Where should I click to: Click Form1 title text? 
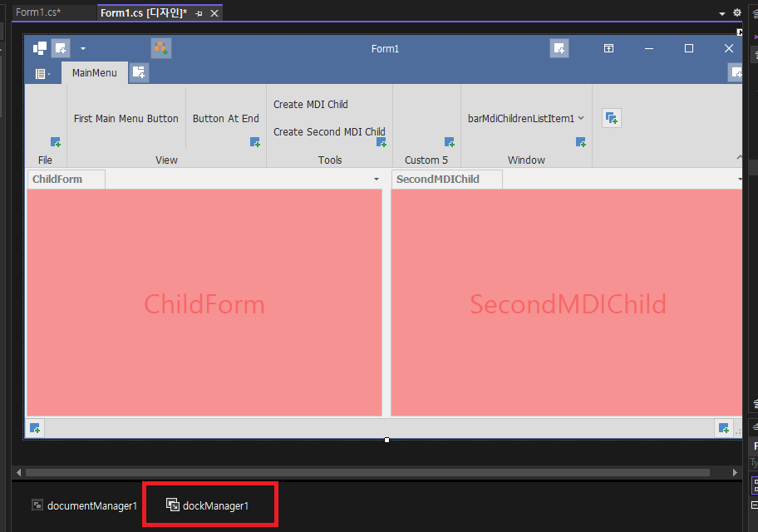click(x=386, y=49)
